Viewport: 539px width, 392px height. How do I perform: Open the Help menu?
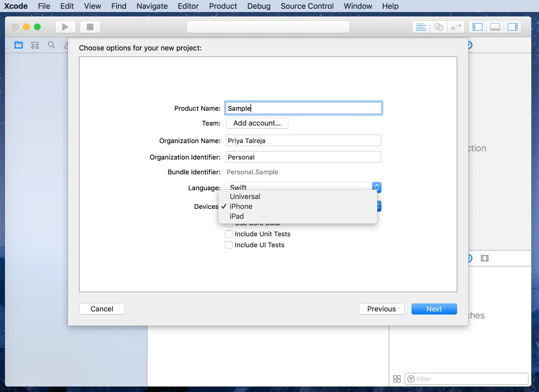pos(390,6)
